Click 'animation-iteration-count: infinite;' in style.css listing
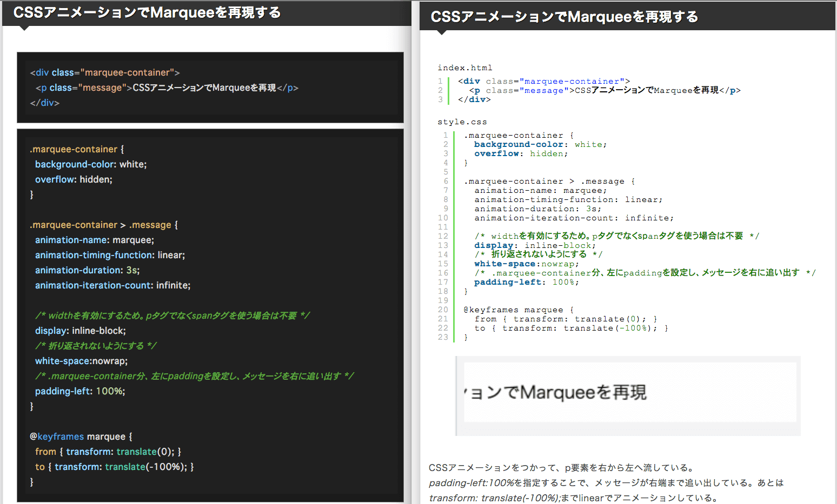Image resolution: width=837 pixels, height=504 pixels. click(574, 218)
